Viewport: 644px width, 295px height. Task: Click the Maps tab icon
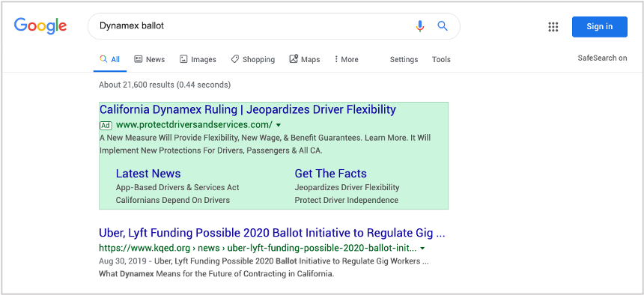294,59
